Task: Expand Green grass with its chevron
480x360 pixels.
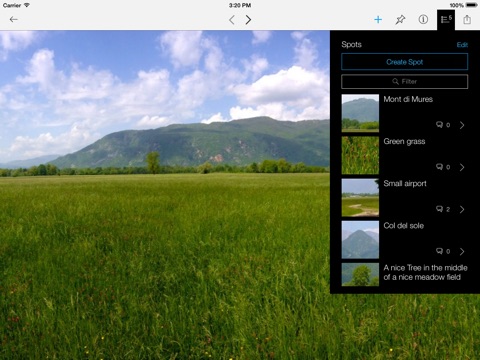Action: (462, 167)
